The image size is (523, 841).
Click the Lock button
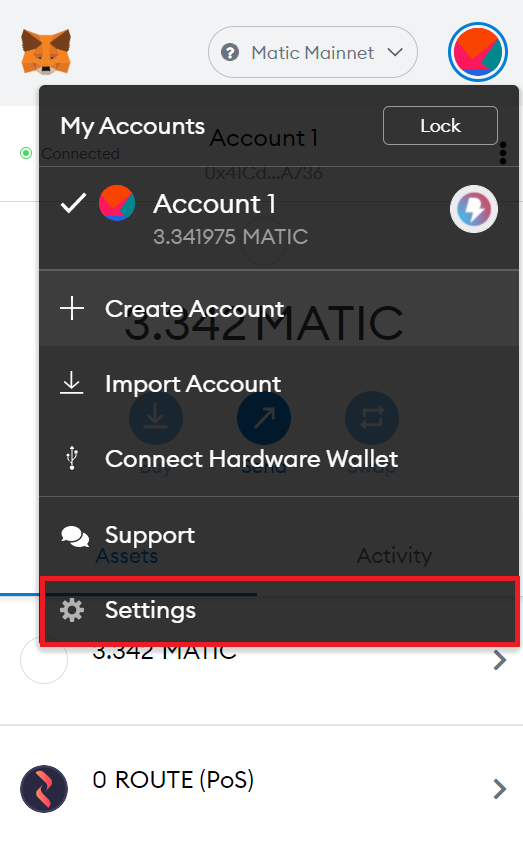[440, 126]
